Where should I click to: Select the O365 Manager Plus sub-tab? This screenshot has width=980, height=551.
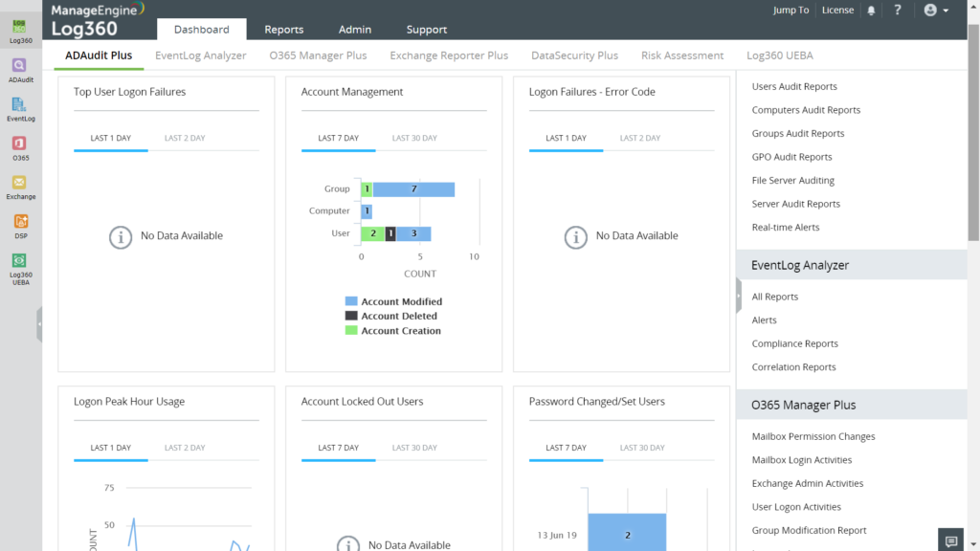318,55
